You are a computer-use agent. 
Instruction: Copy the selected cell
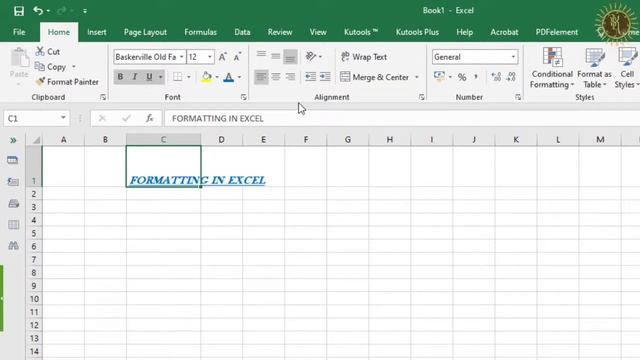[x=51, y=67]
